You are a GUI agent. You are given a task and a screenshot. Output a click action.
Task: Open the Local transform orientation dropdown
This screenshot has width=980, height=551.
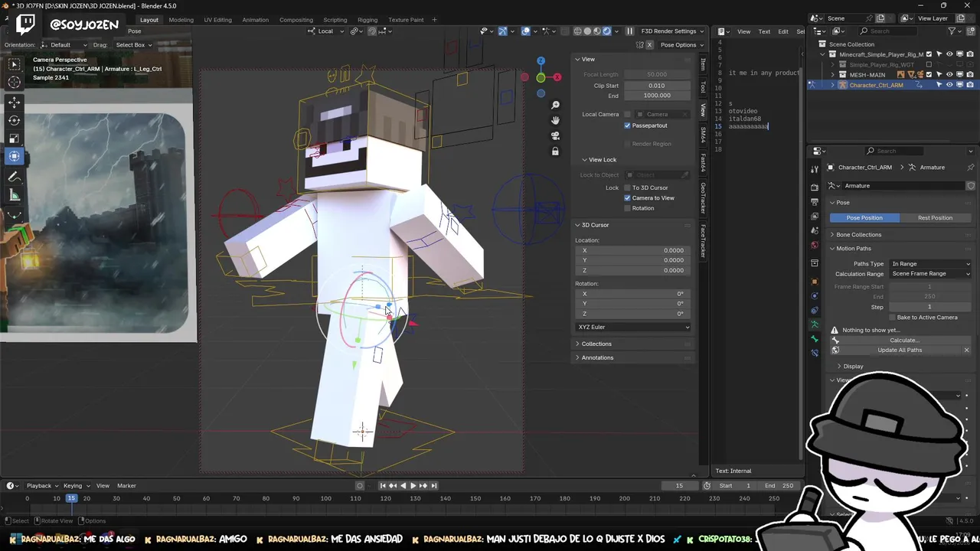coord(326,31)
